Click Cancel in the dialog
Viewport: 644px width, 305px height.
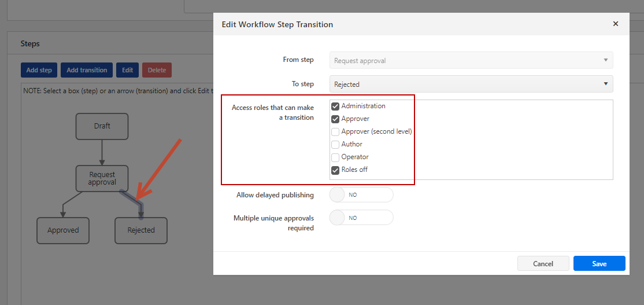point(543,263)
